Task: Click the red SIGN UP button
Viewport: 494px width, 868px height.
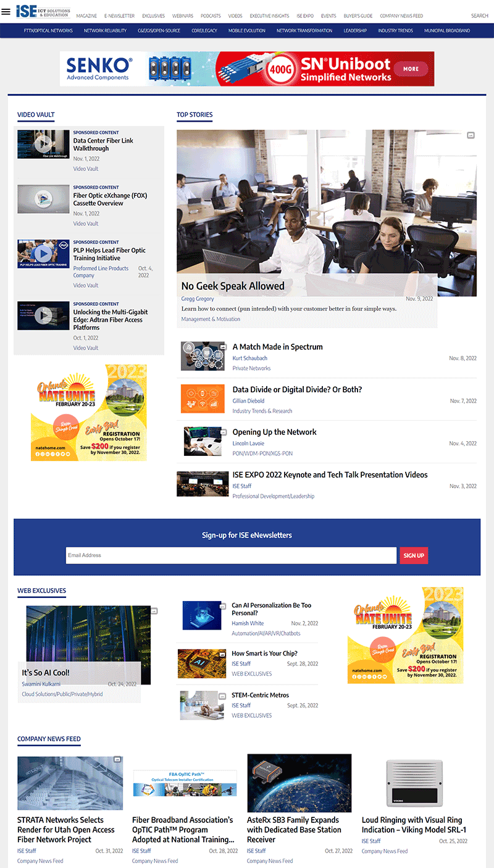Action: 414,555
